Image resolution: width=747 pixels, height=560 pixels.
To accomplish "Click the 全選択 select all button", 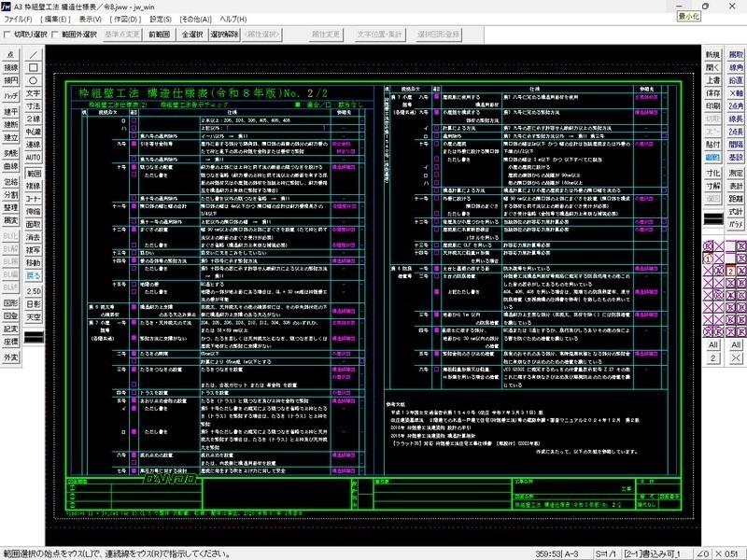I will 192,35.
